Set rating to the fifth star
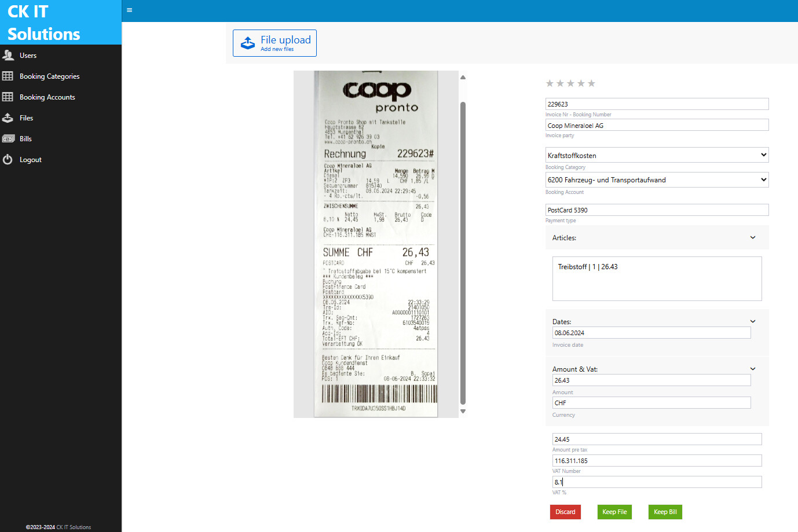798x532 pixels. (591, 83)
